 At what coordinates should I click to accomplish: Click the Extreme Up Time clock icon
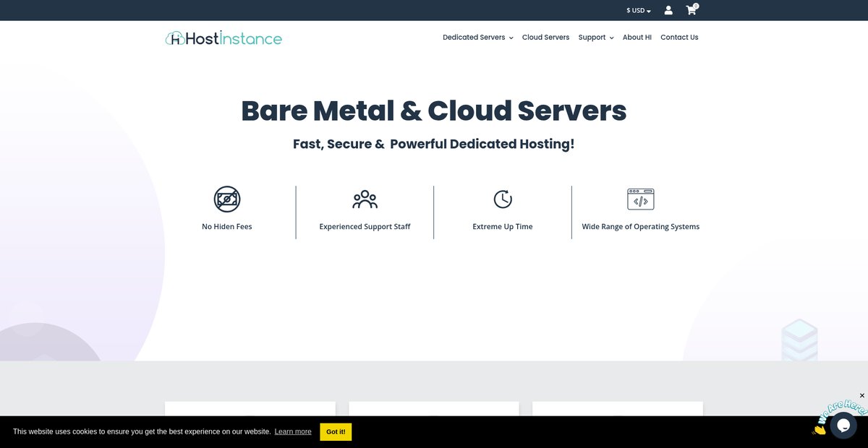click(x=503, y=199)
